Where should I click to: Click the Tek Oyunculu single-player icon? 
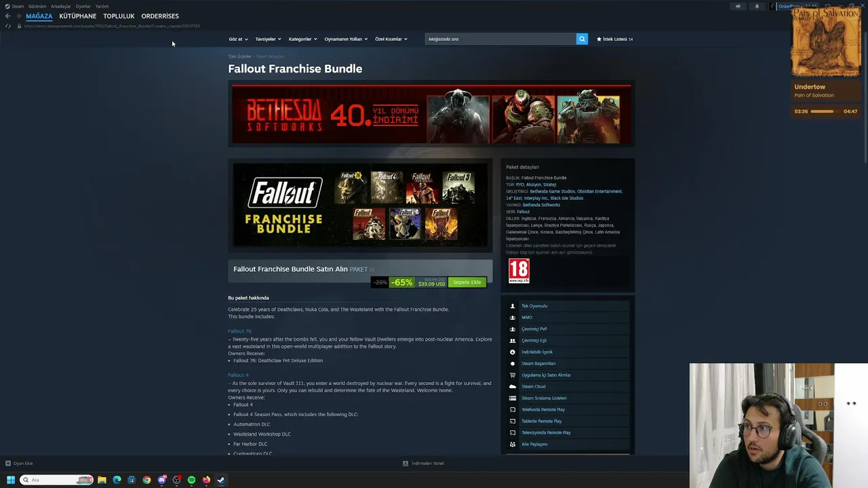point(513,306)
